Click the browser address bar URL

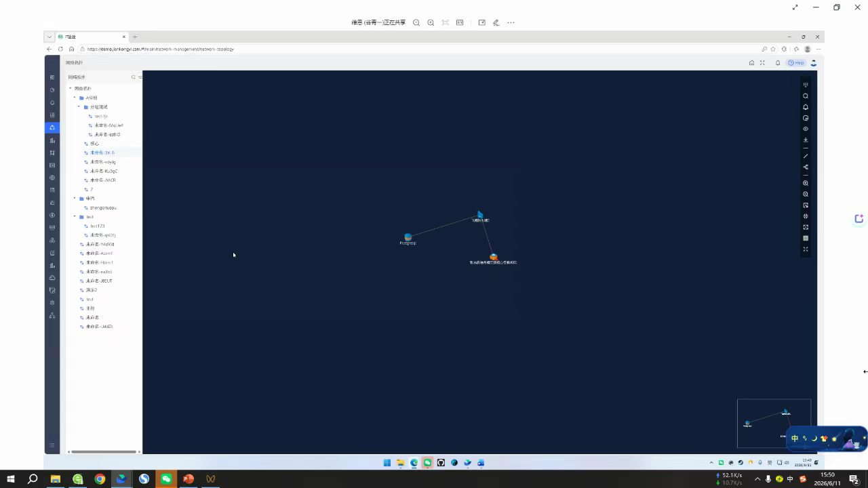(x=160, y=49)
